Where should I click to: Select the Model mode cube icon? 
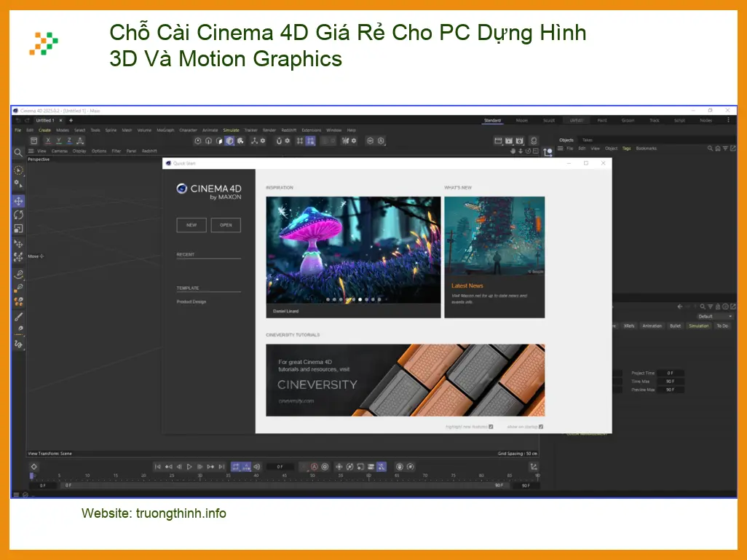point(229,141)
